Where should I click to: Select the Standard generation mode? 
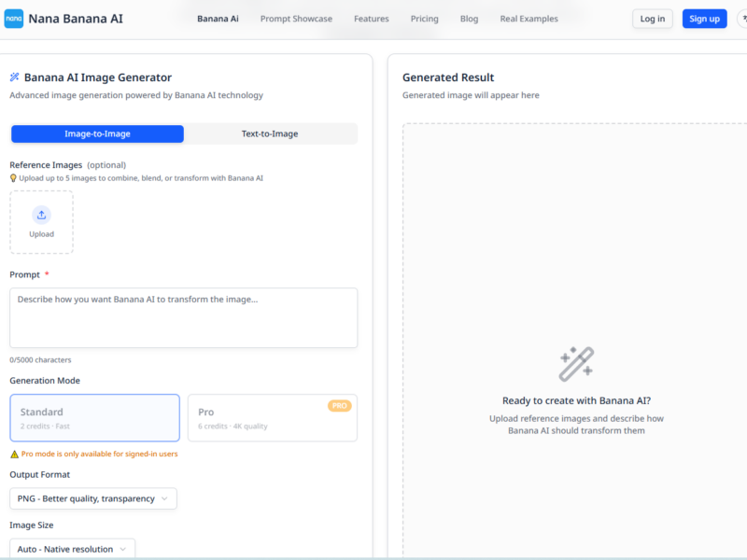(x=94, y=417)
